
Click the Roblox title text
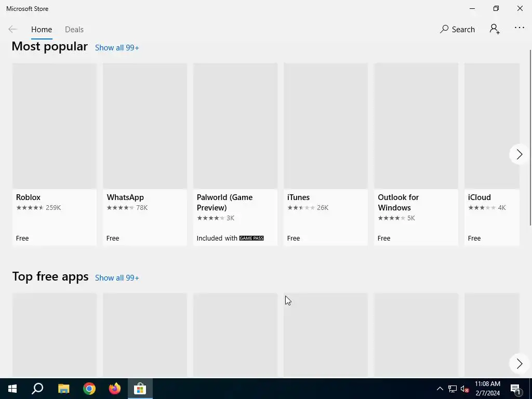[x=28, y=197]
